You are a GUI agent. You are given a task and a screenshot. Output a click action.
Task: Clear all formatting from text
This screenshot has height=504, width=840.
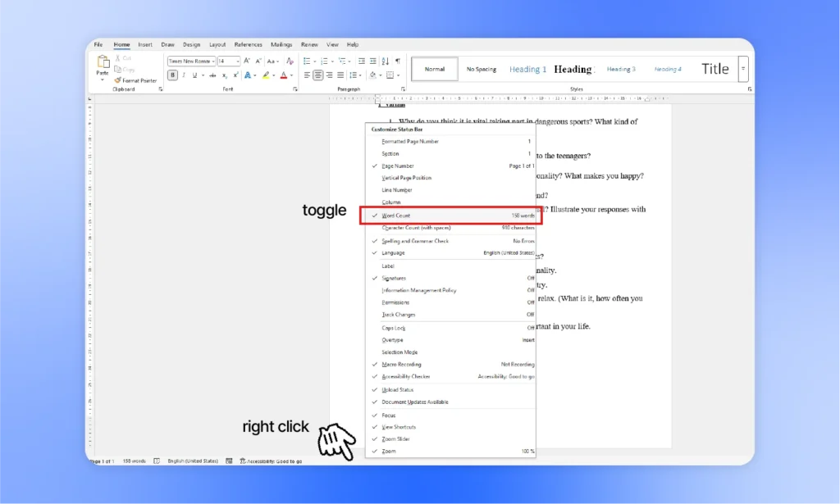(x=290, y=61)
